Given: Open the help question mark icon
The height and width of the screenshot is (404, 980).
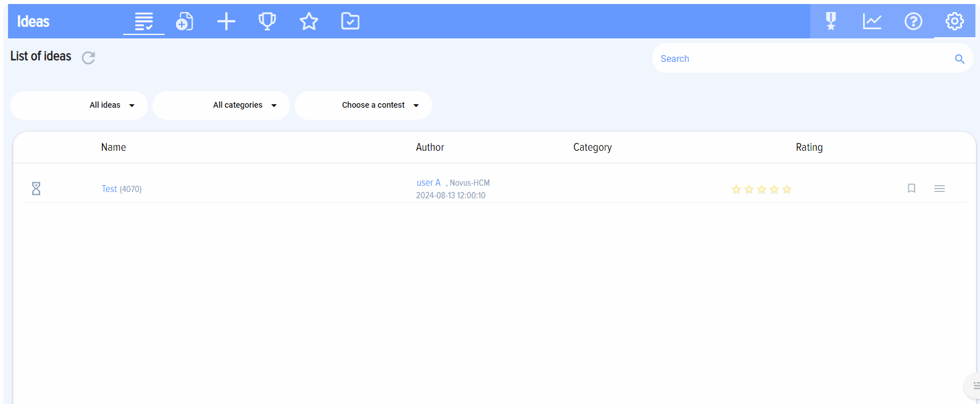Looking at the screenshot, I should coord(913,22).
